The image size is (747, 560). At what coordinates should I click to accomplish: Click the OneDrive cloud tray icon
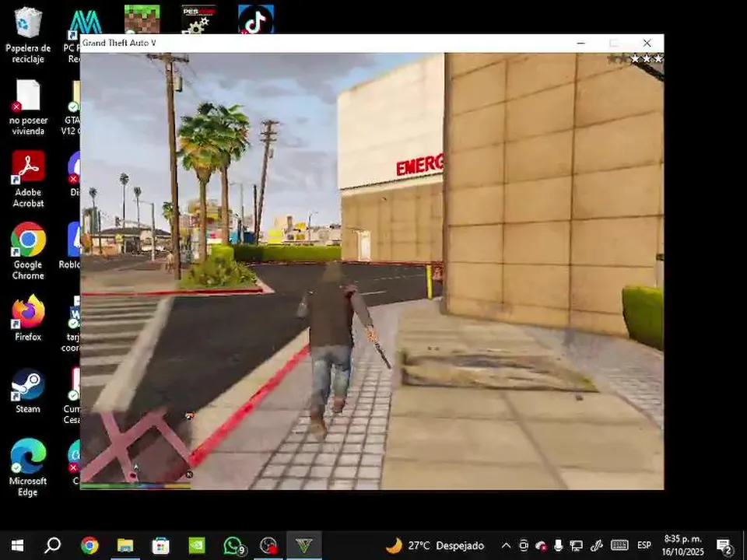pos(541,546)
